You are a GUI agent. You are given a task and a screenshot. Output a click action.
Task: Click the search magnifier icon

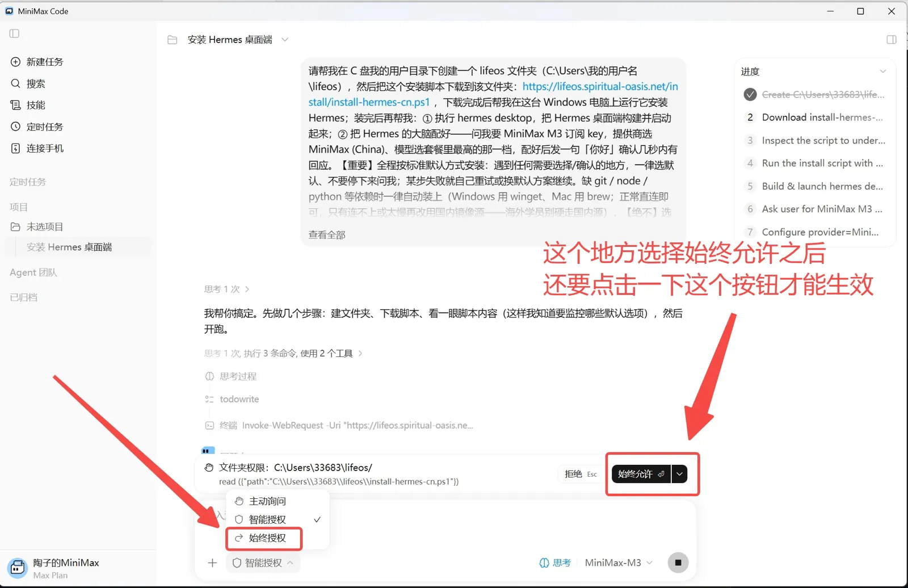point(16,83)
